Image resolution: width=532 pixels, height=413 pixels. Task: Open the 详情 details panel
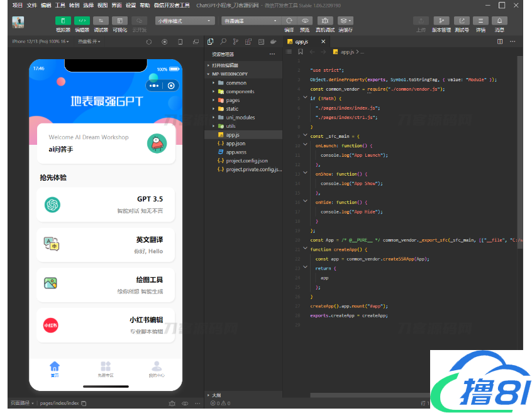pos(480,21)
